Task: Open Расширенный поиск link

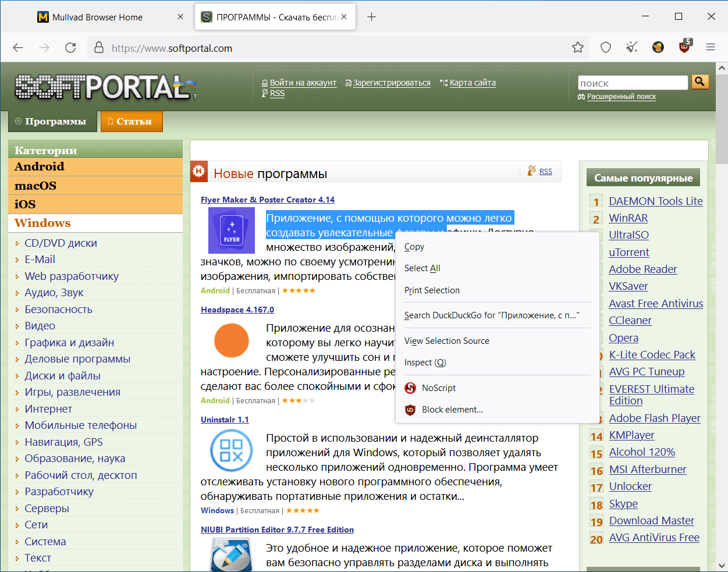Action: pyautogui.click(x=621, y=97)
